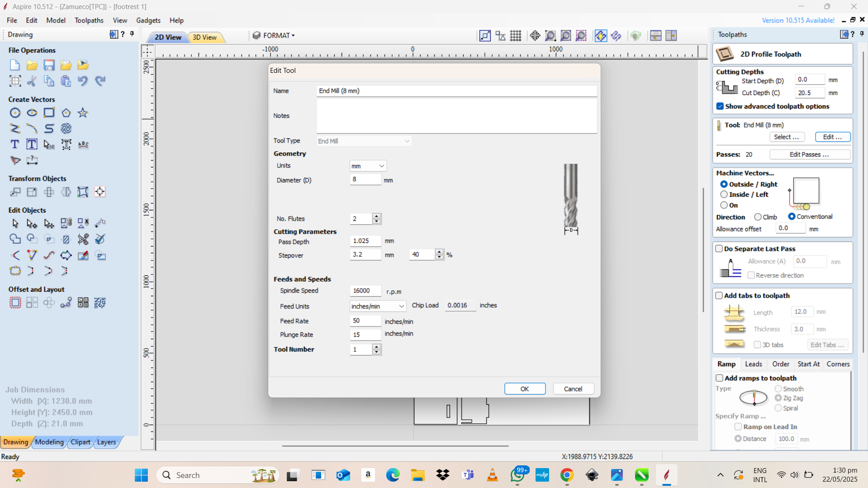868x488 pixels.
Task: Select the Outside / Right radio option
Action: (x=724, y=184)
